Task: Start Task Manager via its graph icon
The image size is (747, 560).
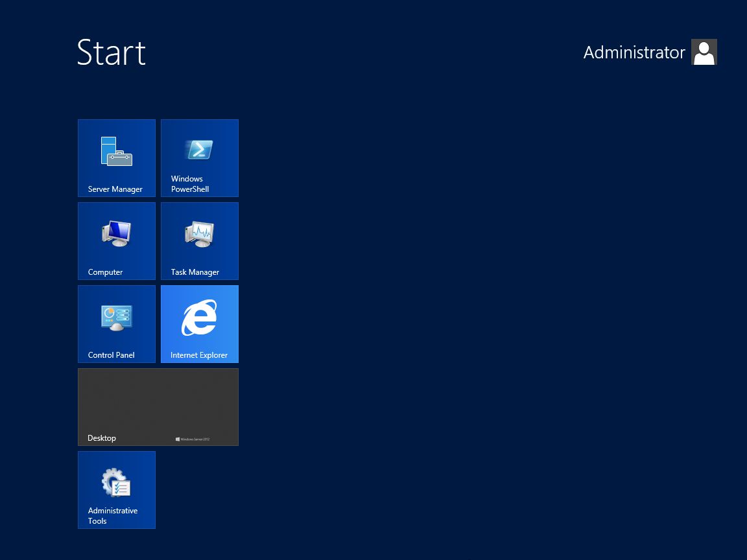Action: click(199, 234)
